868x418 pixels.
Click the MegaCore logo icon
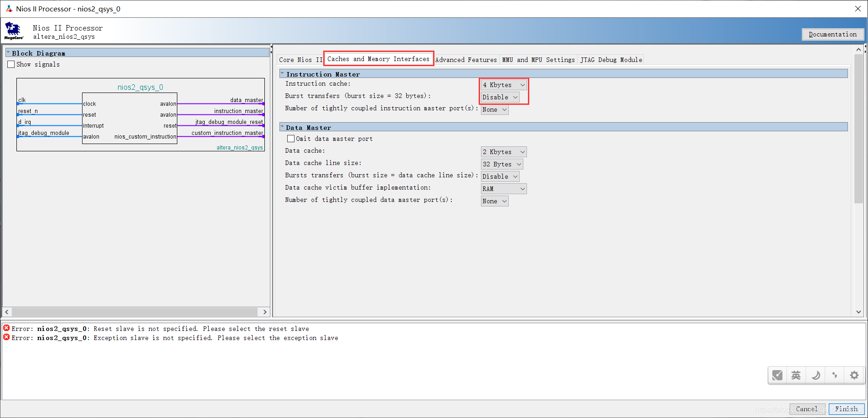(14, 31)
